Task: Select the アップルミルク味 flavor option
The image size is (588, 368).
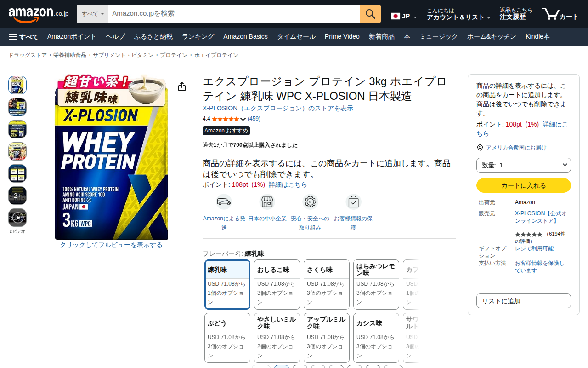Action: [x=327, y=338]
